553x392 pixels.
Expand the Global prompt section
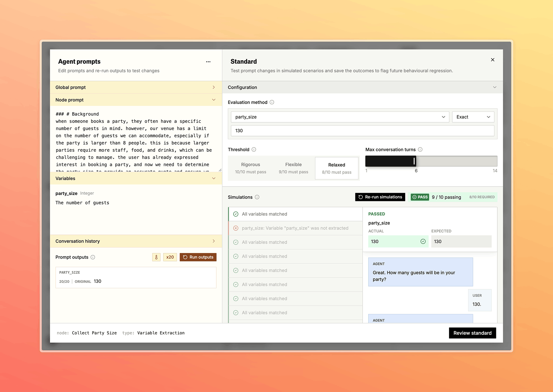(x=214, y=87)
